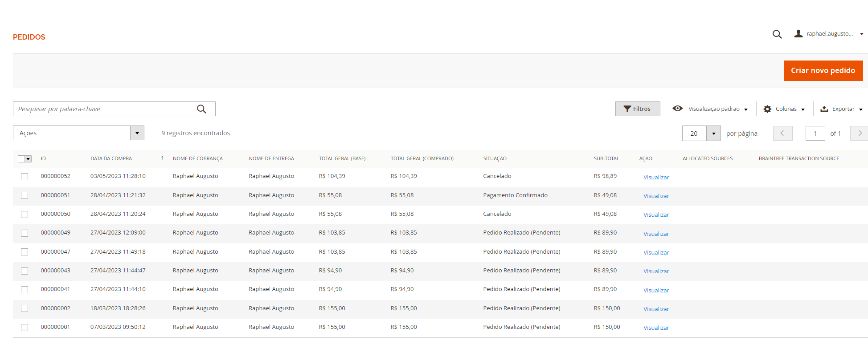Select checkbox for order 000000052
868x340 pixels.
pyautogui.click(x=25, y=177)
